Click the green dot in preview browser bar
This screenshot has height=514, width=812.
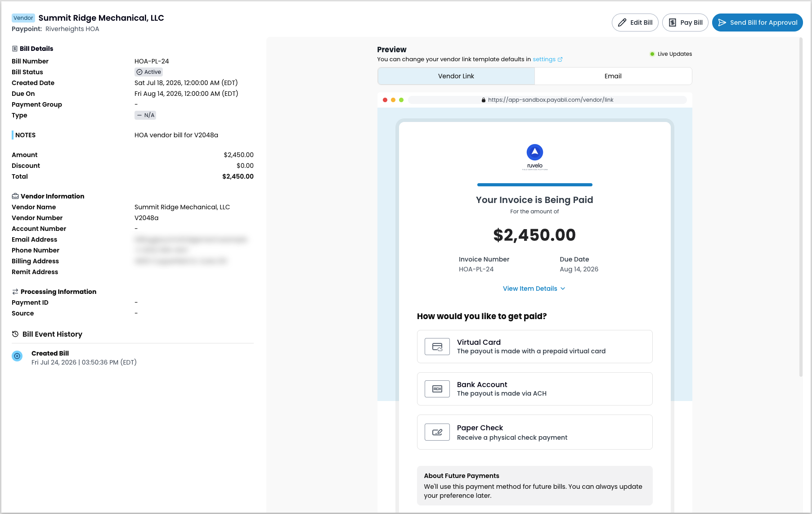click(x=401, y=100)
